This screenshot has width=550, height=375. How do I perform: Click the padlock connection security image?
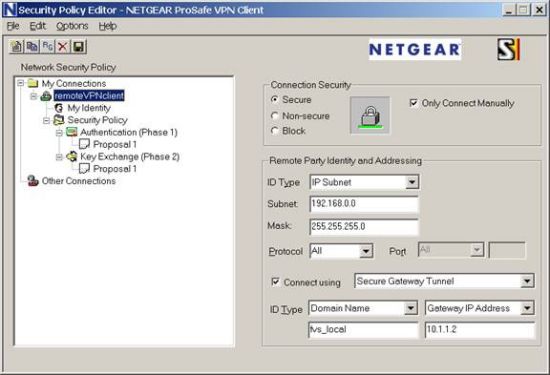tap(370, 115)
